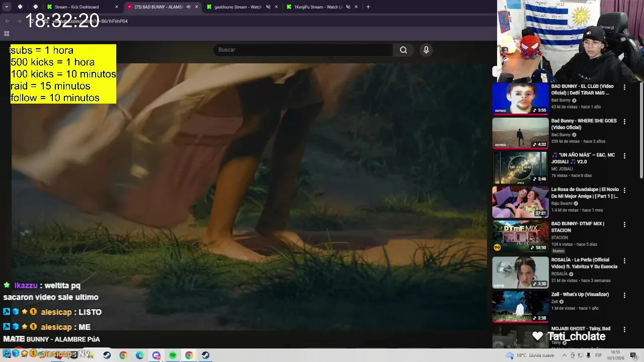Open EL CLúB video thumbnail
Viewport: 644px width, 362px height.
(520, 99)
